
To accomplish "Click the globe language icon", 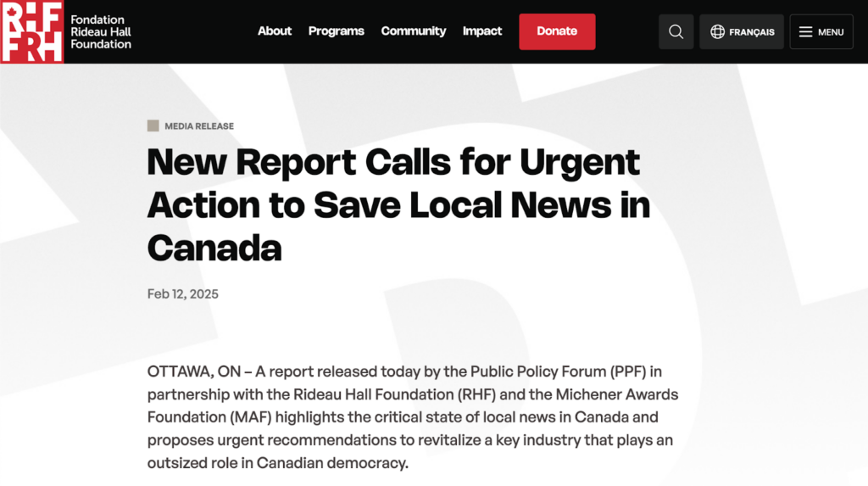I will tap(717, 32).
